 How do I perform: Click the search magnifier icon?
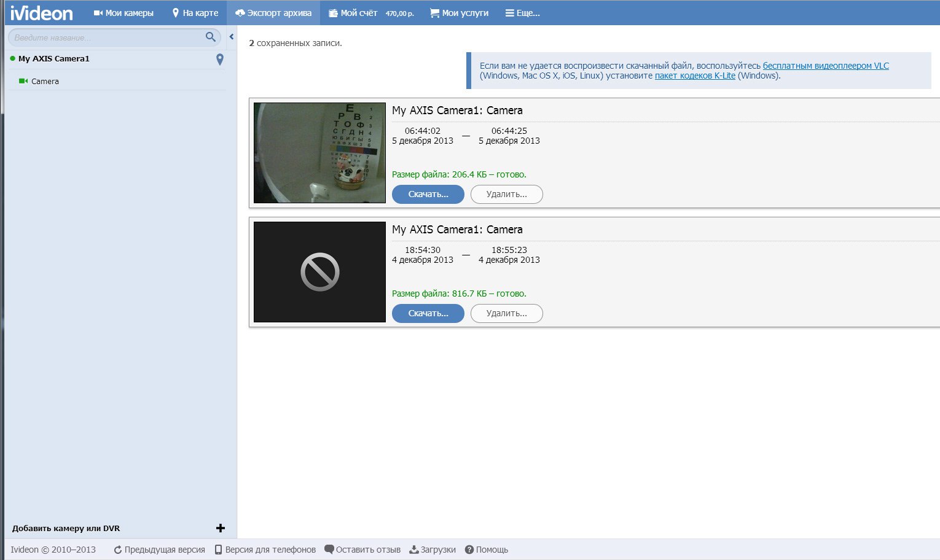(211, 37)
